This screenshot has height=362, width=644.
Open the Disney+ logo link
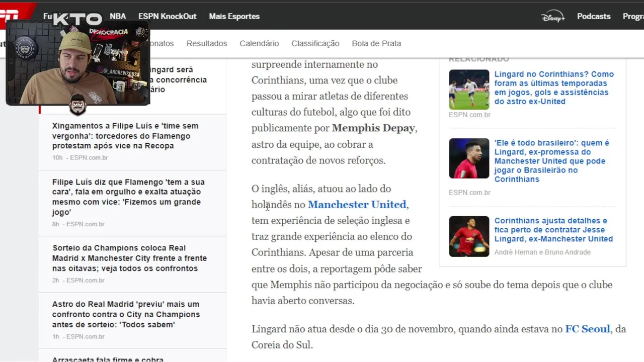[x=553, y=16]
